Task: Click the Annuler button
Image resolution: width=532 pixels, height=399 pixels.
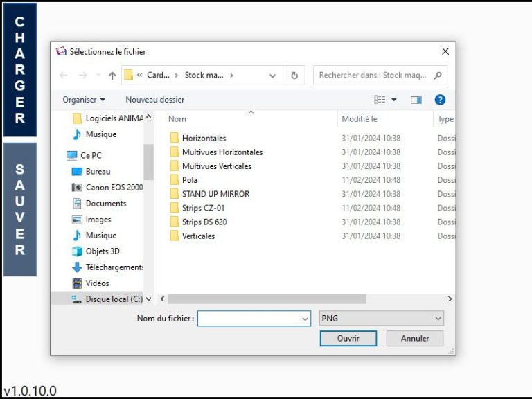Action: click(415, 339)
